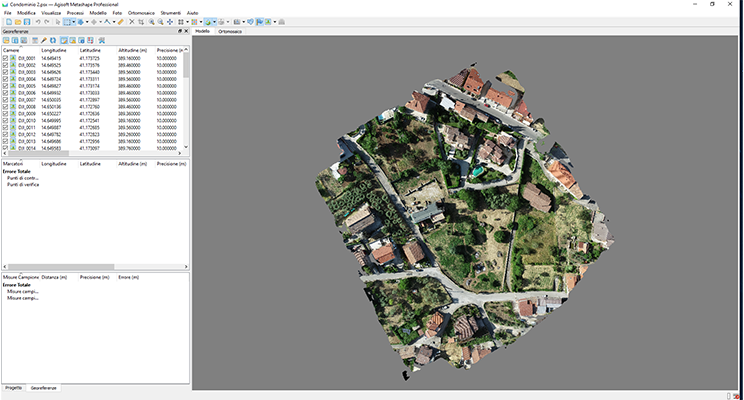This screenshot has width=744, height=400.
Task: Click the Import reference icon in Georeferenze
Action: (x=6, y=41)
